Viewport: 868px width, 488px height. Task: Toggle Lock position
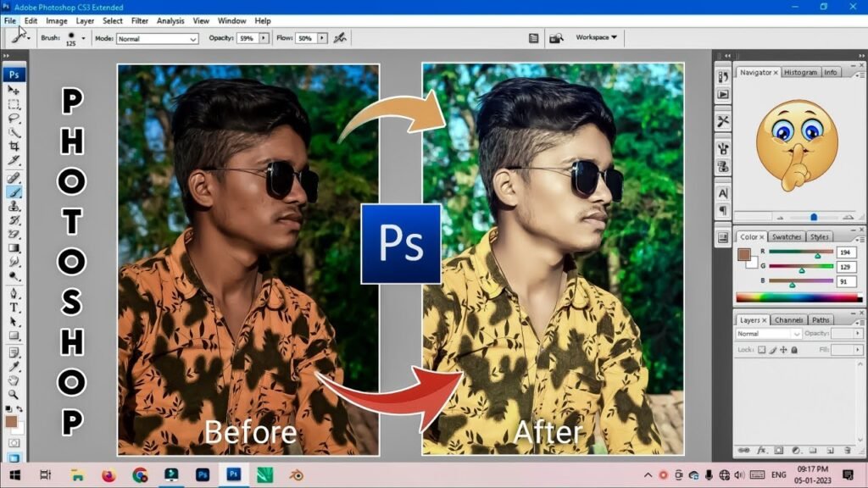(x=783, y=350)
